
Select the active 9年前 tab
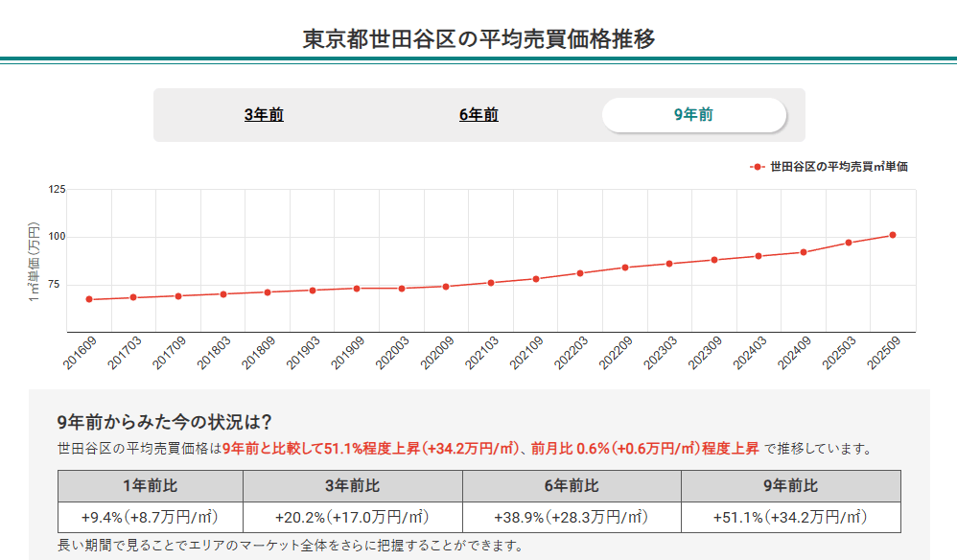point(692,112)
